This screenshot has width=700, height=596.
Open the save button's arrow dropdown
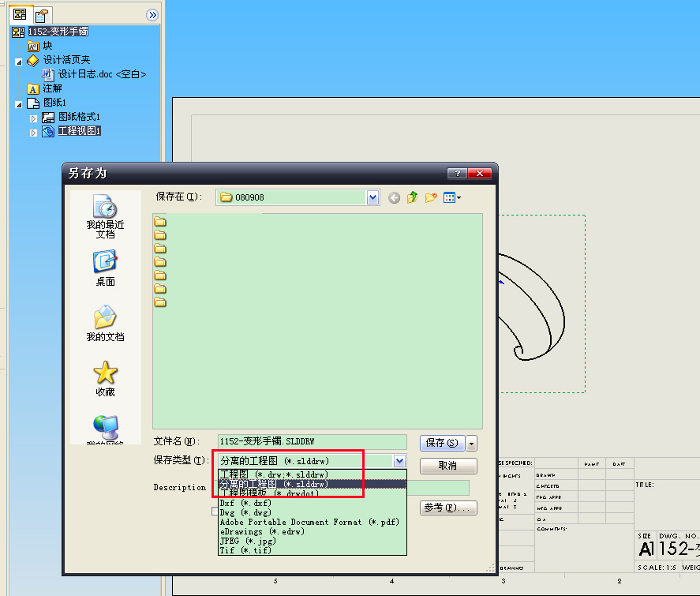point(471,444)
